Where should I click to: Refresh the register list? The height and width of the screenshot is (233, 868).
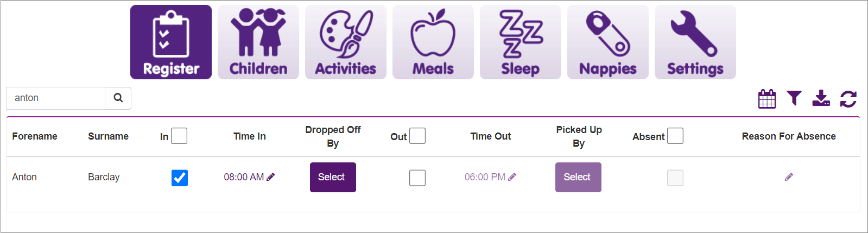[x=848, y=99]
